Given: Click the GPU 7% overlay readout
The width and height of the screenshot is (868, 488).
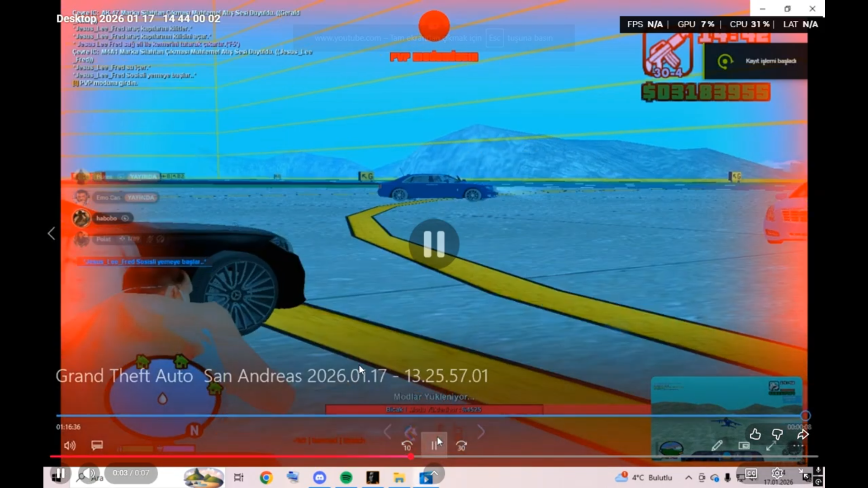Looking at the screenshot, I should tap(696, 24).
